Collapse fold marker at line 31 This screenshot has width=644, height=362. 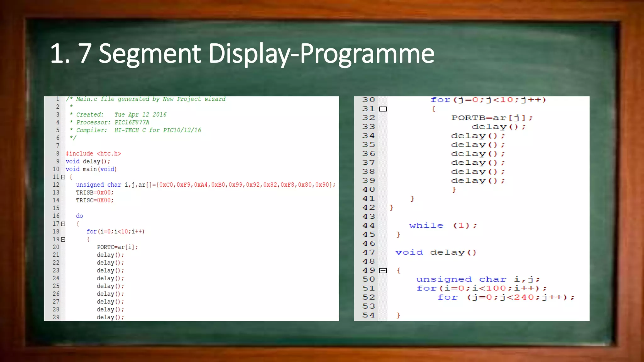383,109
